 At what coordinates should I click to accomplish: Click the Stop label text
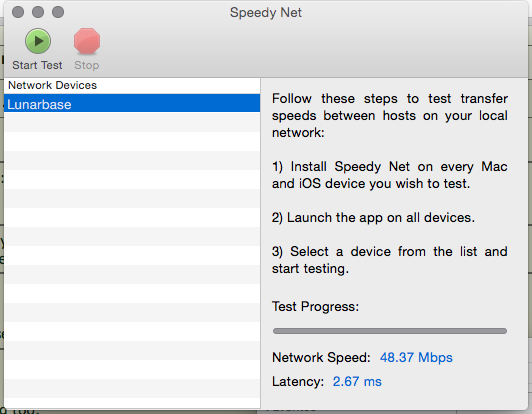coord(87,65)
